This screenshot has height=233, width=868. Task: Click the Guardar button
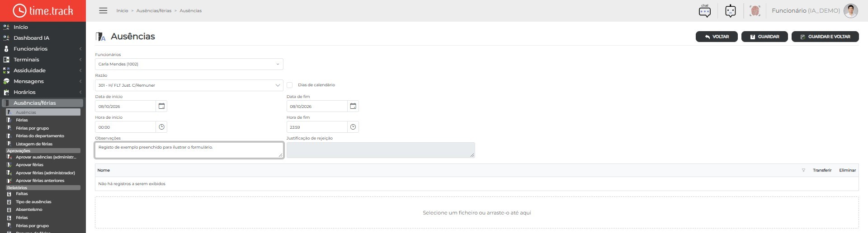[x=764, y=37]
